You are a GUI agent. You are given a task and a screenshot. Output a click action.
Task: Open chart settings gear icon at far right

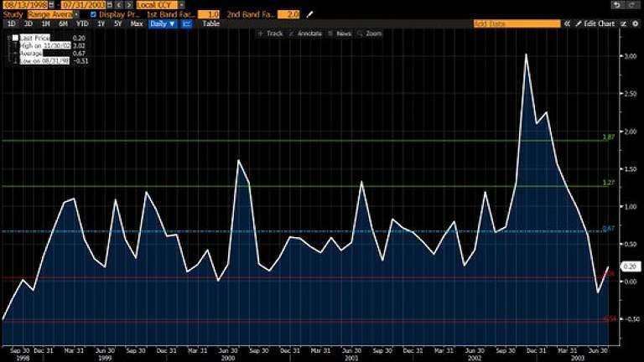(636, 23)
